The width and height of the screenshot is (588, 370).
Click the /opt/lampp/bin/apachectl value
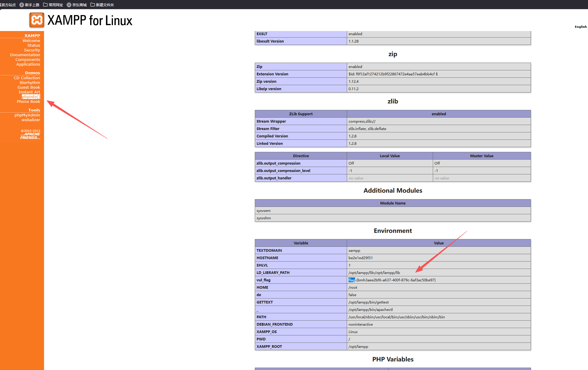(370, 309)
